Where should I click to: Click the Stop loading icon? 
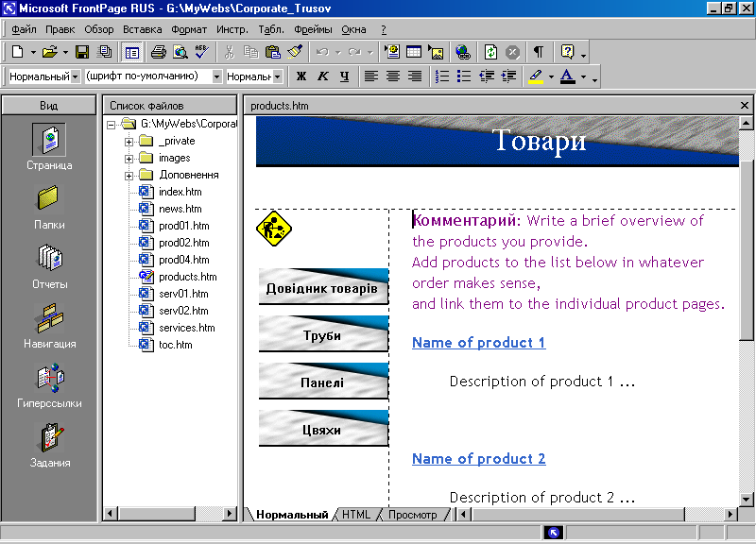coord(512,52)
